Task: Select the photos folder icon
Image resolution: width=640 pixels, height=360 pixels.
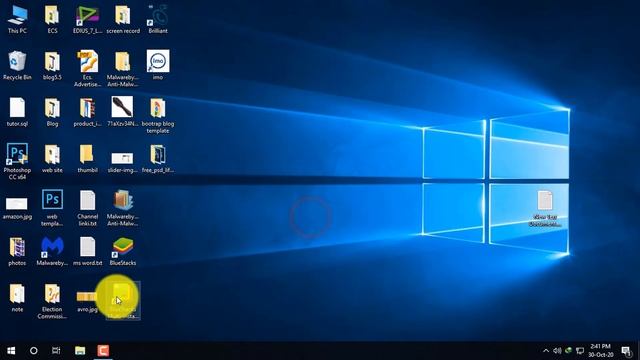Action: point(17,251)
